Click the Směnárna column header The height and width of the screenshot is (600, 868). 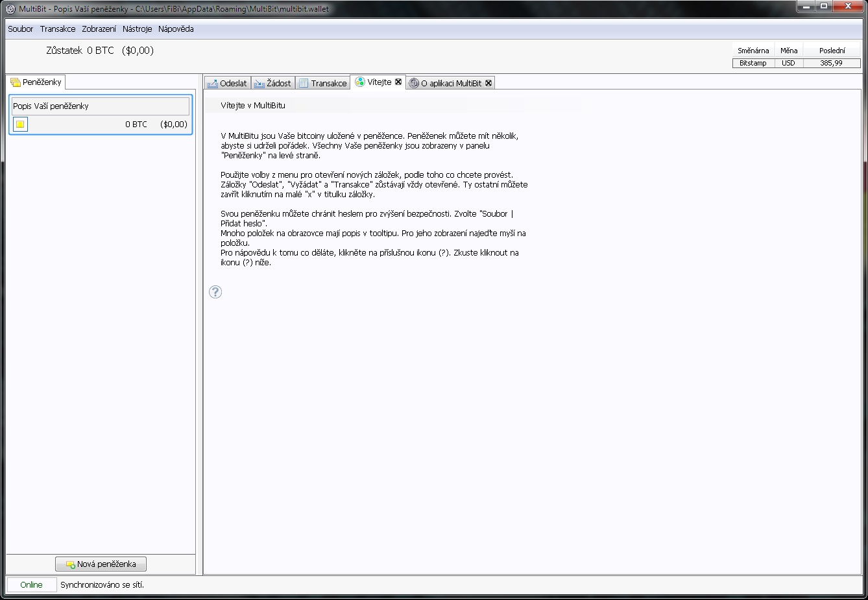753,51
